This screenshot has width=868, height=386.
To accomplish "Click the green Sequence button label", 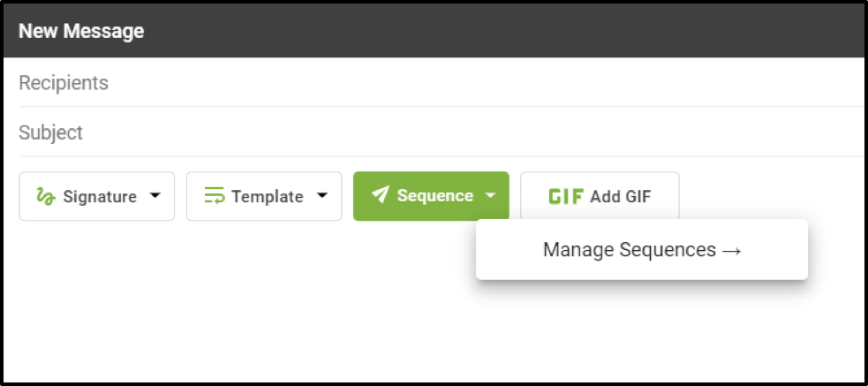I will tap(434, 195).
